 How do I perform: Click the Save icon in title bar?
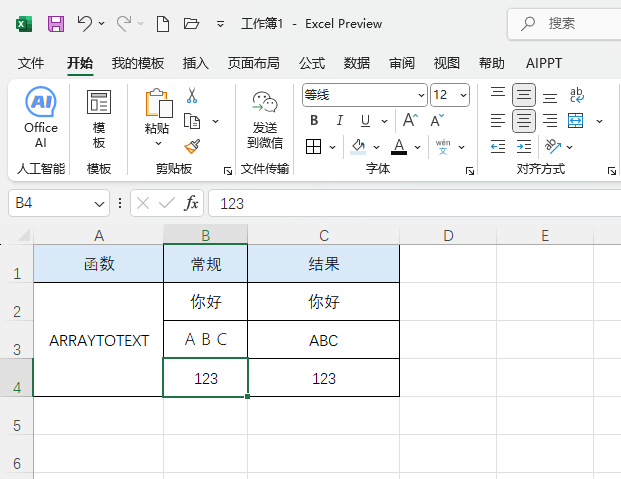[56, 24]
